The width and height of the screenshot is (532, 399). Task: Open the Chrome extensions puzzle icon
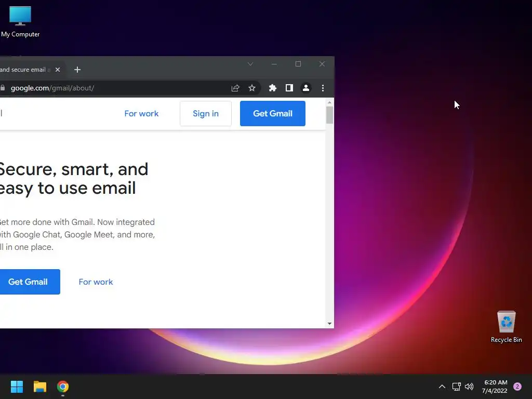click(272, 88)
